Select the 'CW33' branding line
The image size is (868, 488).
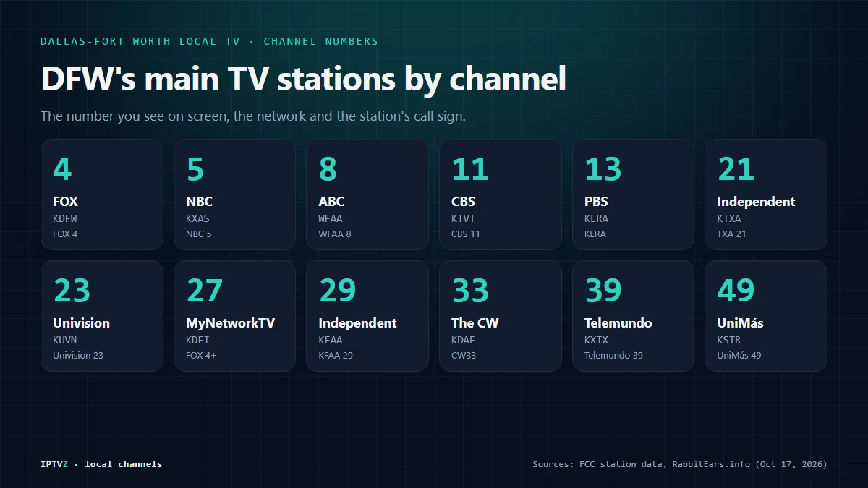pos(464,356)
